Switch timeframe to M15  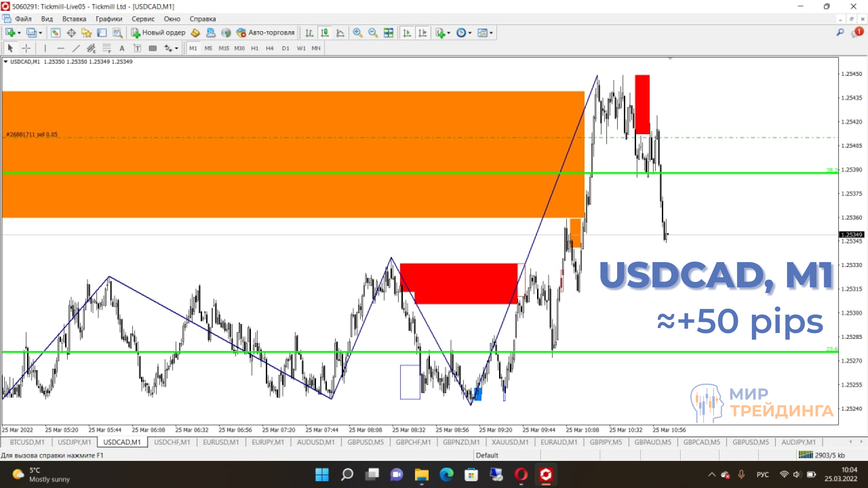pos(224,48)
